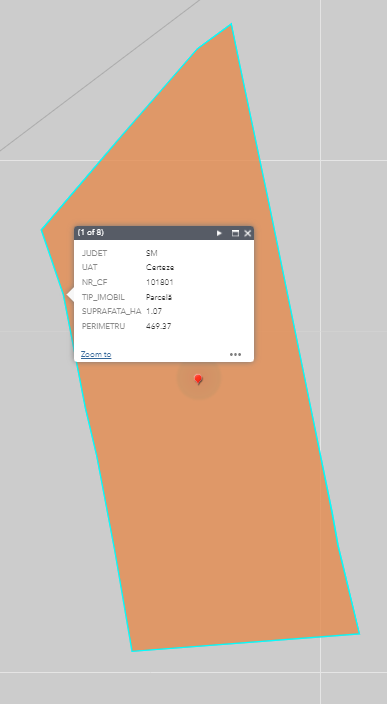Select the SUPRAFATA_HA value 1.07
The width and height of the screenshot is (387, 704).
click(x=154, y=311)
